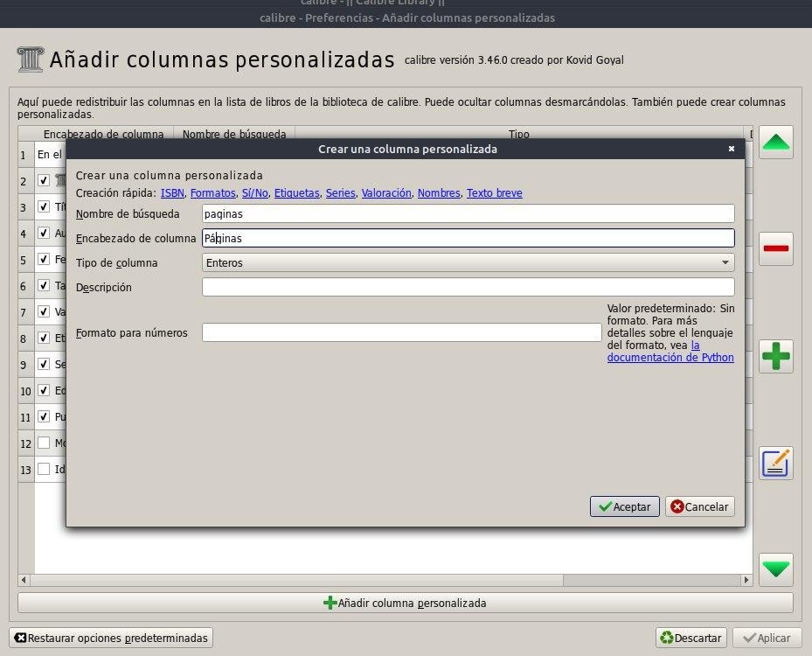This screenshot has height=656, width=812.
Task: Click the Encabezado de columna input field
Action: pyautogui.click(x=468, y=238)
